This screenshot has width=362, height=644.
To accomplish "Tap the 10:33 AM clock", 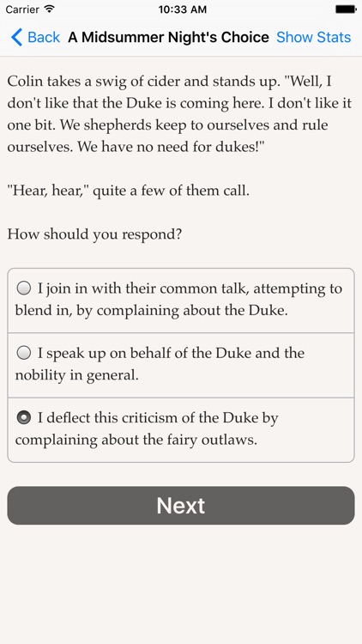I will coord(182,9).
